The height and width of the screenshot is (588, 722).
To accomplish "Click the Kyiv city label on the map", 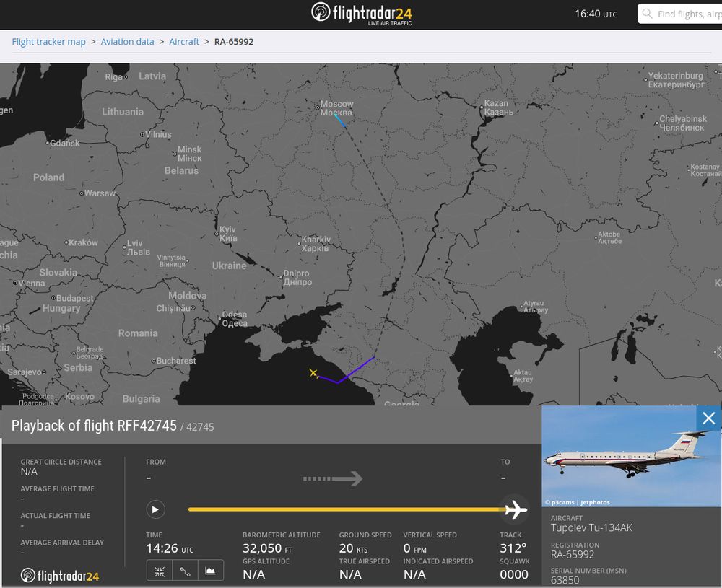I will (x=228, y=234).
